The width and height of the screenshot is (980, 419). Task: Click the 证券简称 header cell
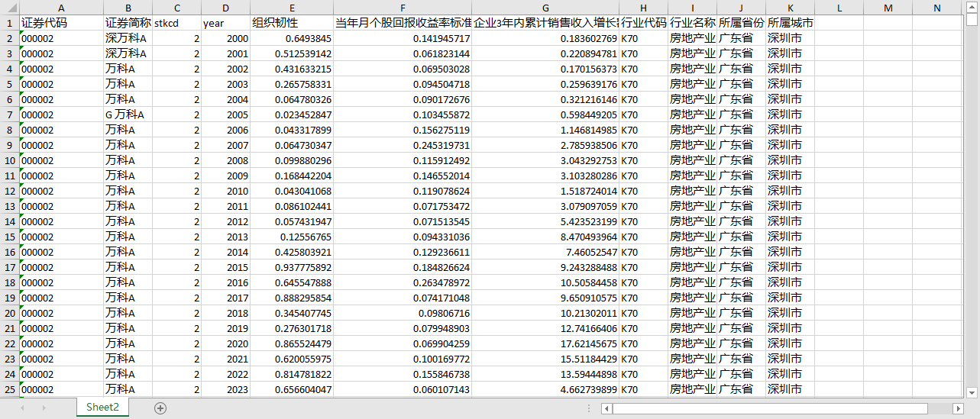(128, 23)
